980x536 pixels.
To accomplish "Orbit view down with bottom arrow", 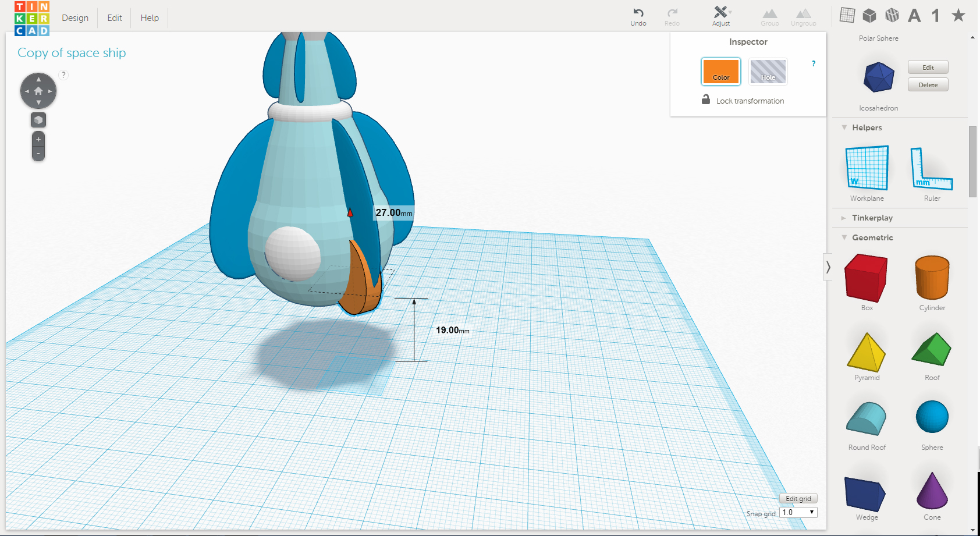I will (38, 103).
